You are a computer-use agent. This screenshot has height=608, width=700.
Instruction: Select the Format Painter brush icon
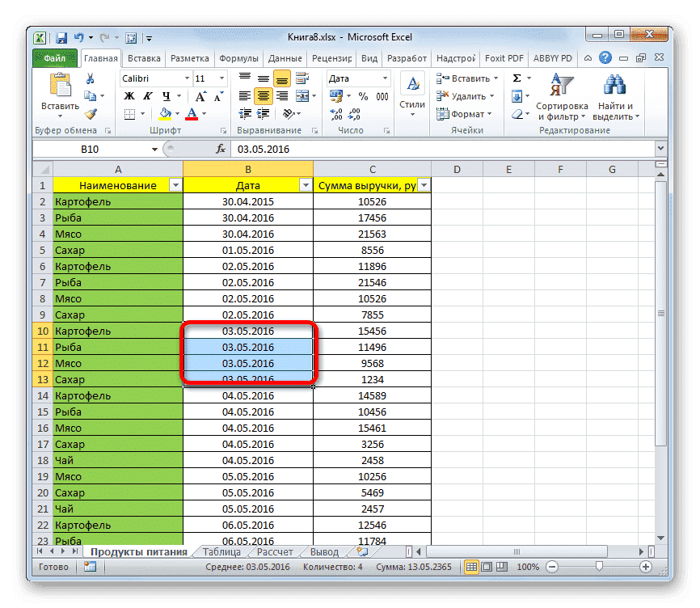coord(90,113)
